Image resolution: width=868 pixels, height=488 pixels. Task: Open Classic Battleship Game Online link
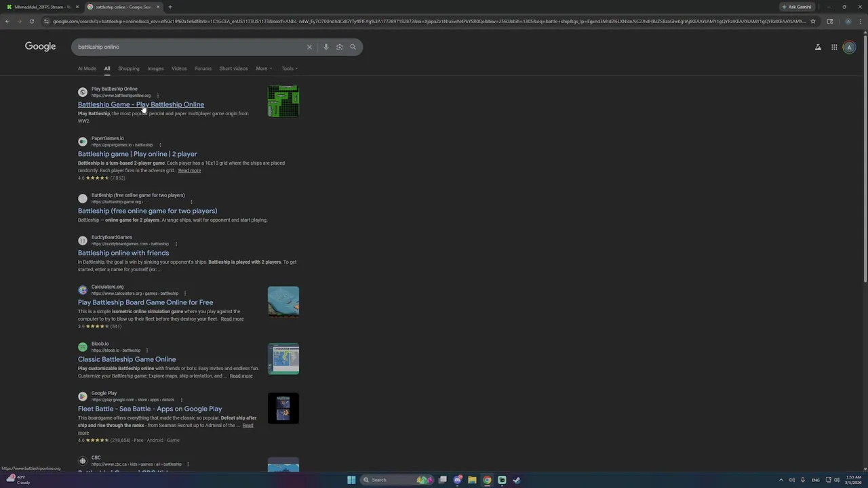(x=127, y=359)
